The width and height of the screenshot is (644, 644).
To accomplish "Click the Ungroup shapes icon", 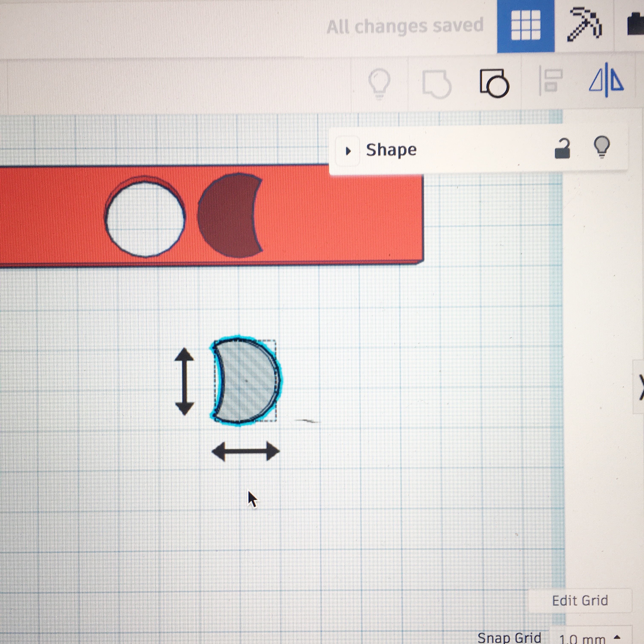I will point(494,83).
